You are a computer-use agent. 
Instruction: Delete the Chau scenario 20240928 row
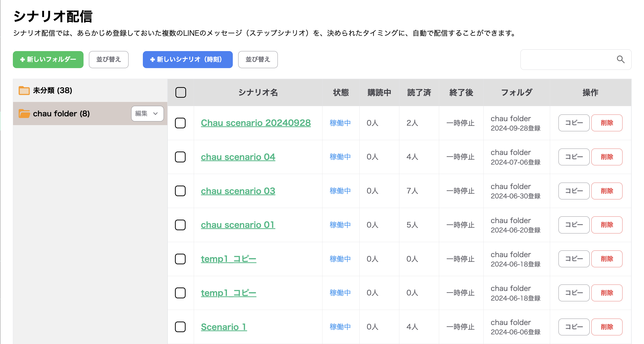tap(607, 123)
